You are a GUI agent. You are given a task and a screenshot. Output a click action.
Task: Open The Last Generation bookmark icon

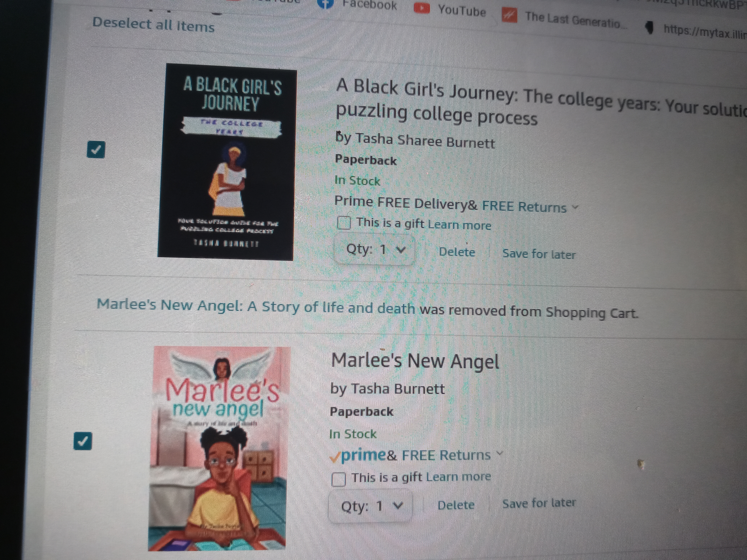[509, 15]
